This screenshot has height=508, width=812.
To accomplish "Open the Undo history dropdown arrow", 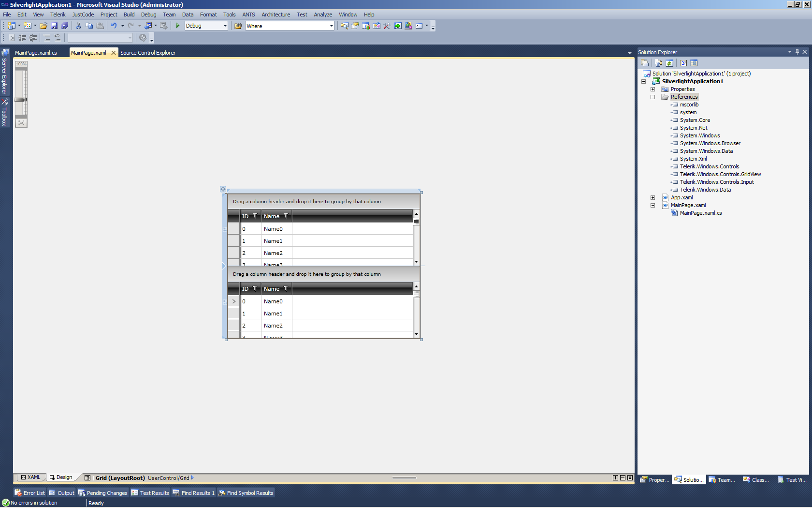I will [123, 26].
